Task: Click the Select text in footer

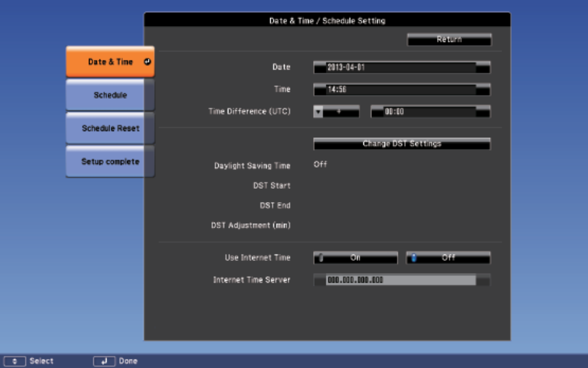Action: (x=42, y=361)
